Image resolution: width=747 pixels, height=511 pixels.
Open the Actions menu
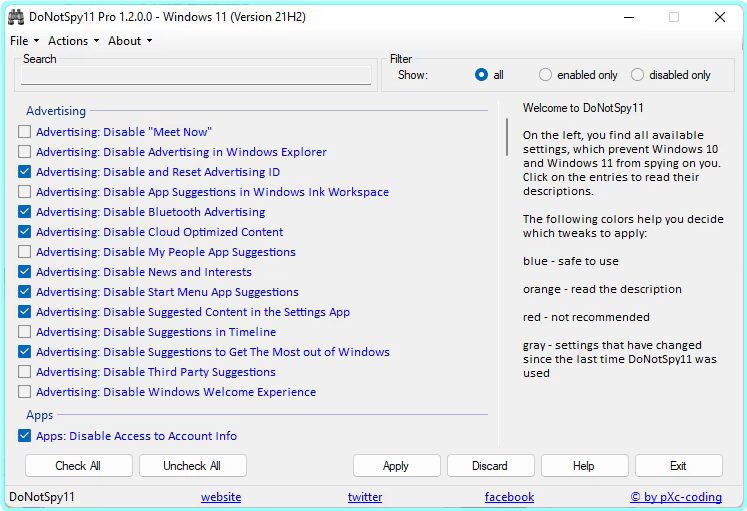click(x=73, y=41)
